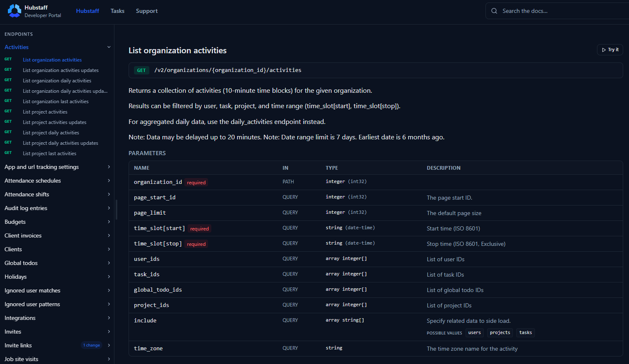This screenshot has width=629, height=364.
Task: Expand Client invoices section
Action: 57,235
